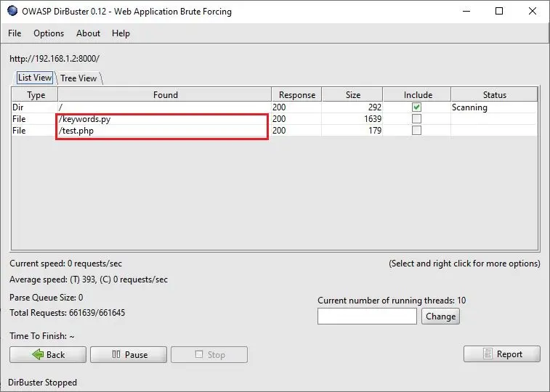Open the Report button with document icon
The width and height of the screenshot is (550, 392).
coord(502,354)
